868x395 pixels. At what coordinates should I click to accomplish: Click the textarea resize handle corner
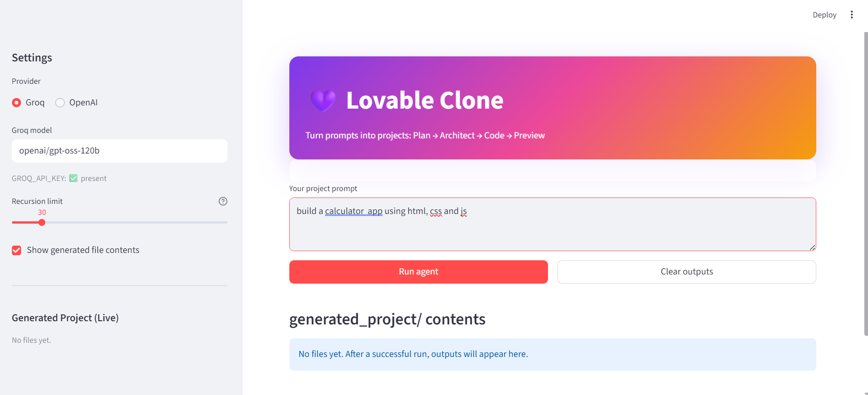812,248
